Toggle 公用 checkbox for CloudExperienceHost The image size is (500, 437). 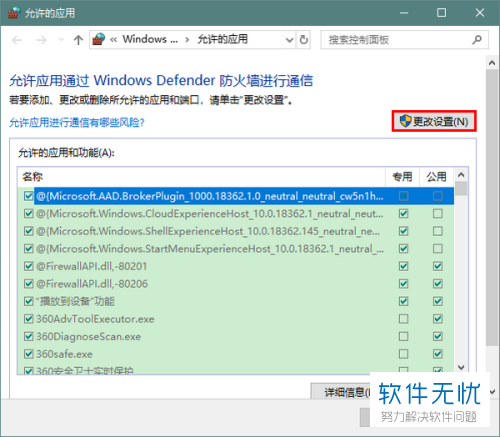click(x=438, y=214)
